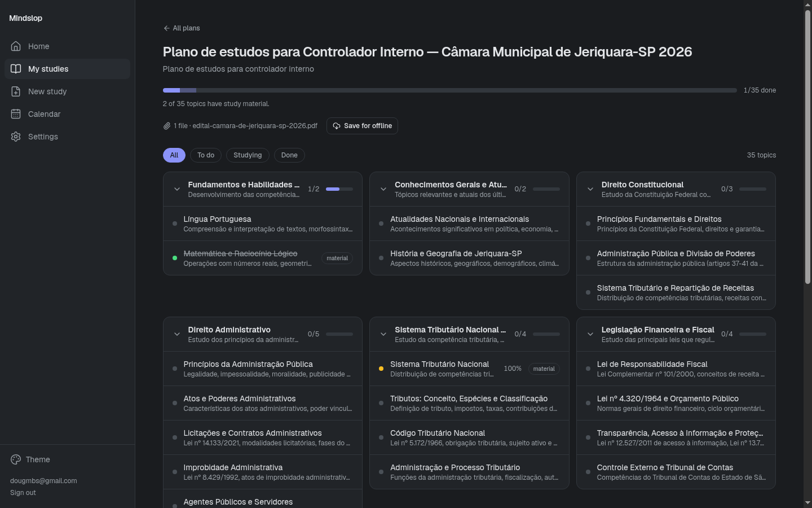This screenshot has height=508, width=812.
Task: Filter topics by Studying
Action: [248, 155]
